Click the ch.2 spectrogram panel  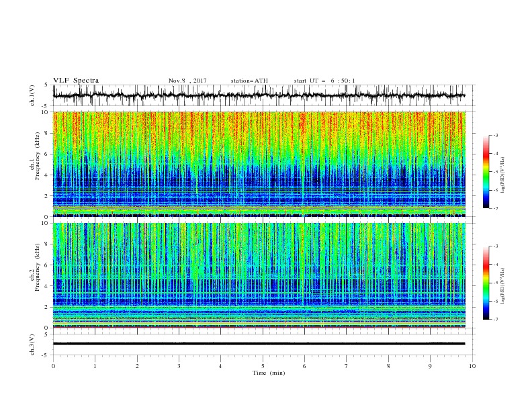(259, 275)
